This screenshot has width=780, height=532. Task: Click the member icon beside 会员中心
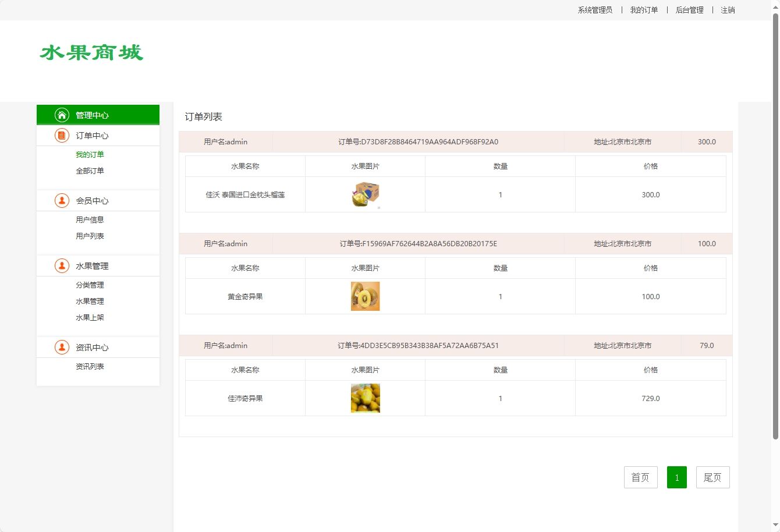coord(62,200)
